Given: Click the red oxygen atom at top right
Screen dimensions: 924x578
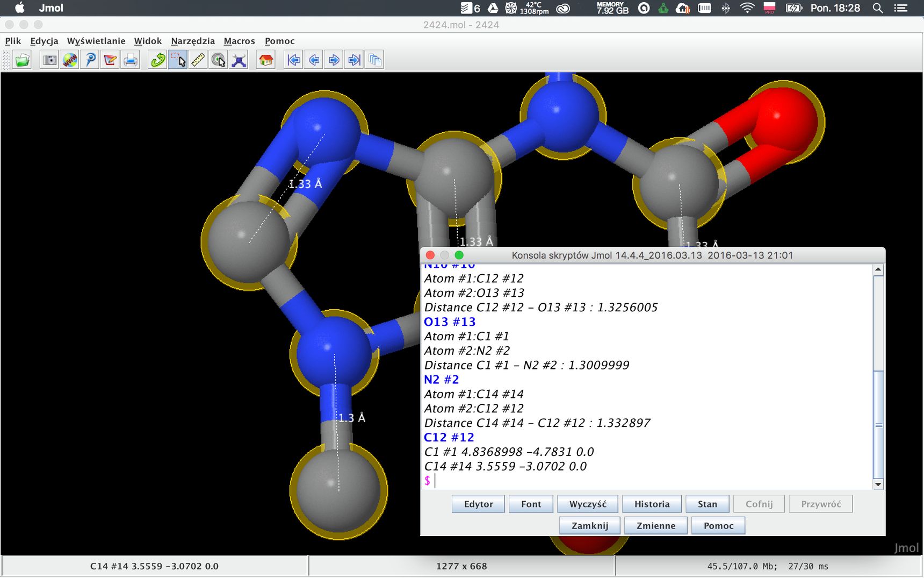Looking at the screenshot, I should click(x=783, y=122).
